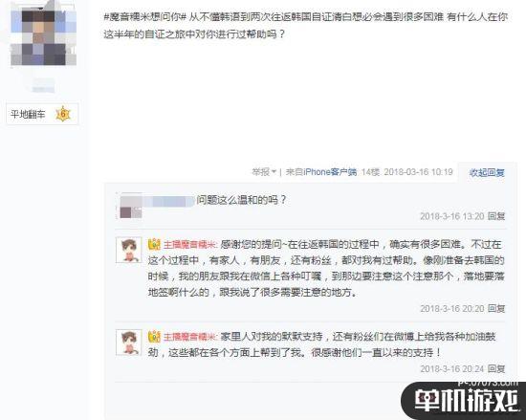
Task: Click crown icon beside second 主播魔音糯米
Action: (x=154, y=337)
